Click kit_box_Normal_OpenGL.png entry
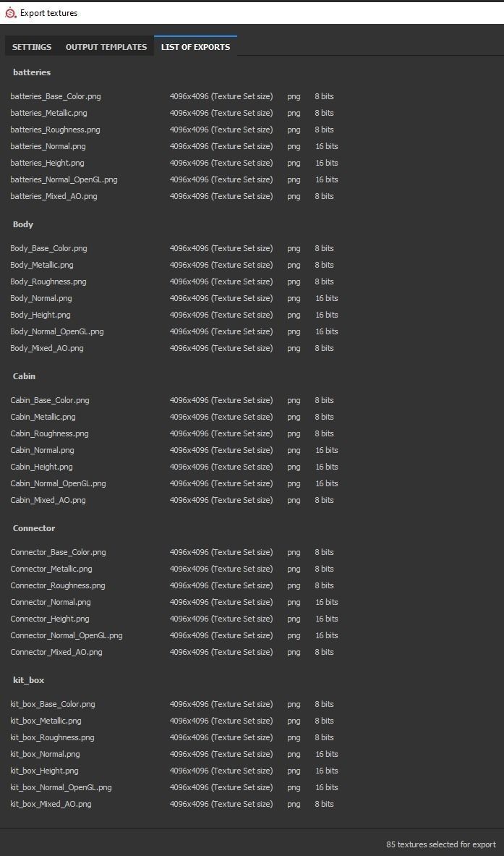This screenshot has height=856, width=504. pos(61,787)
